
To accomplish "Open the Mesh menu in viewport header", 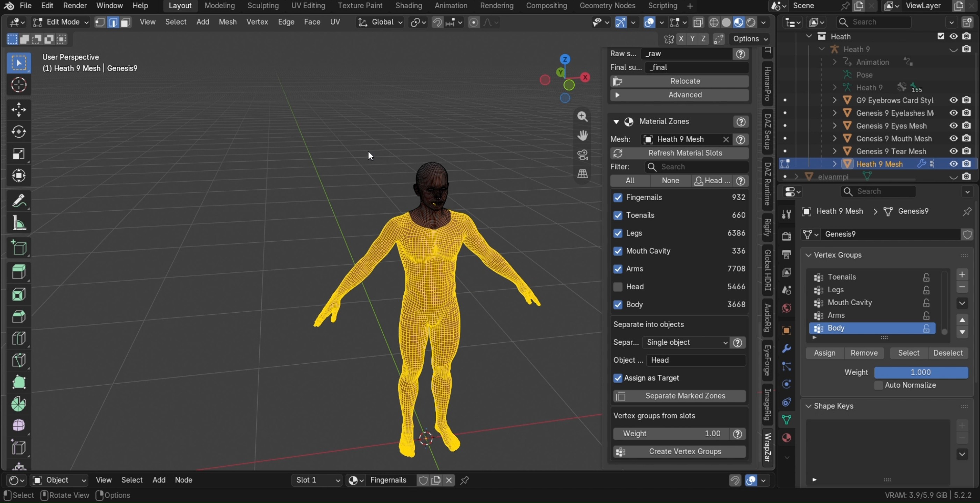I will point(228,22).
